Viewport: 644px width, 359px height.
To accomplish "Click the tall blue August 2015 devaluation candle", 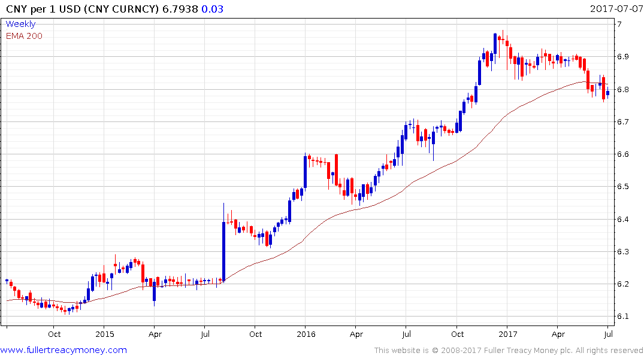I will click(x=224, y=251).
